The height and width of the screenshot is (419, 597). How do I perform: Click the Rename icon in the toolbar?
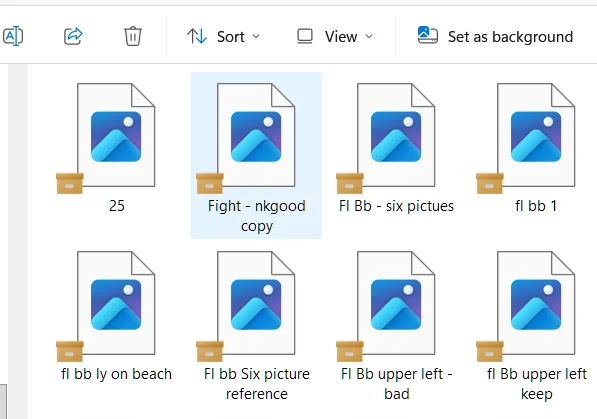(x=13, y=37)
